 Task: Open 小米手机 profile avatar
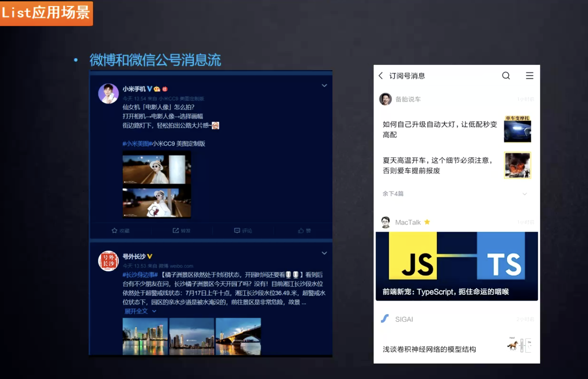(x=108, y=93)
